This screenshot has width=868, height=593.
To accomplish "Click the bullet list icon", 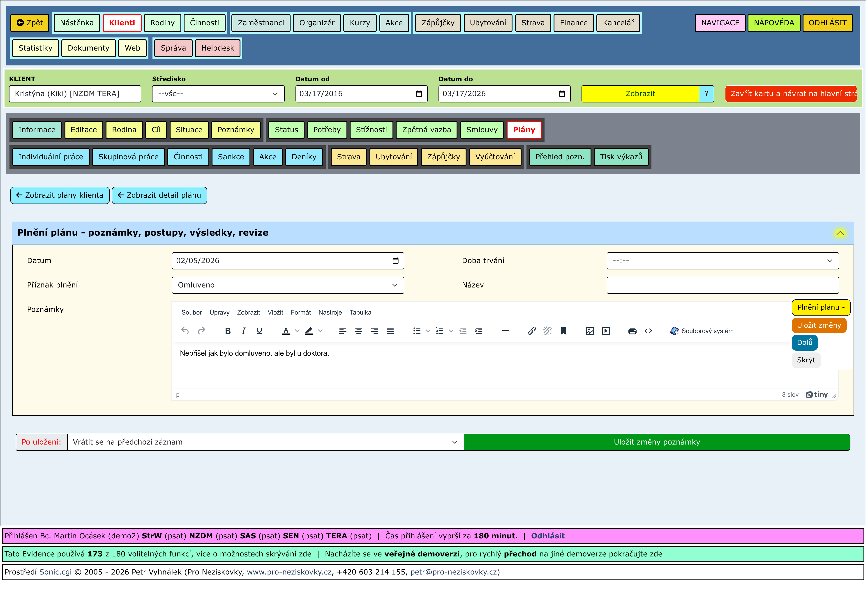I will (x=417, y=331).
